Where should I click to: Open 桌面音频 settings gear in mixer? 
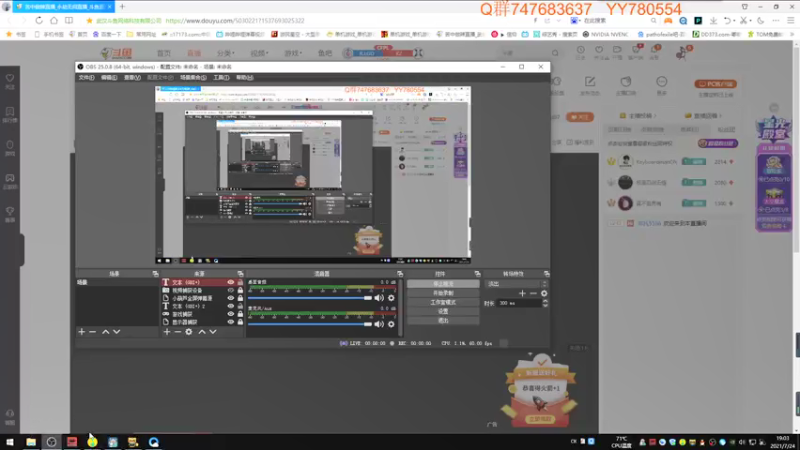pos(391,298)
